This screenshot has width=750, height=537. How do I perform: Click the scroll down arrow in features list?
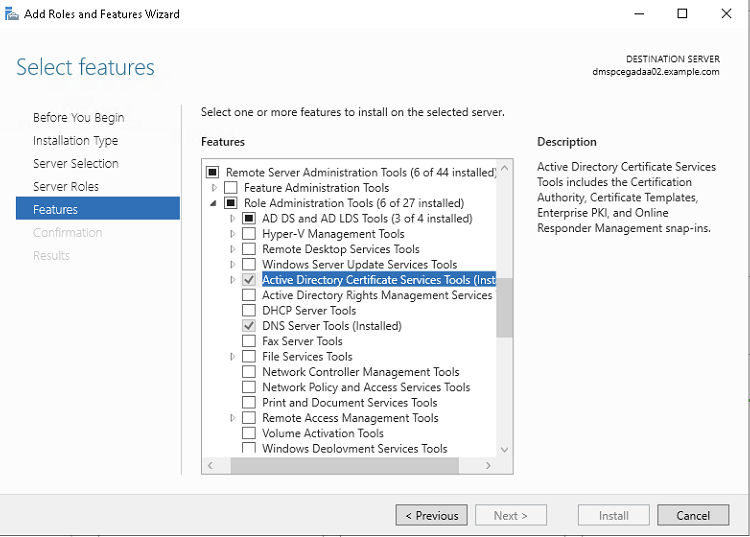504,450
